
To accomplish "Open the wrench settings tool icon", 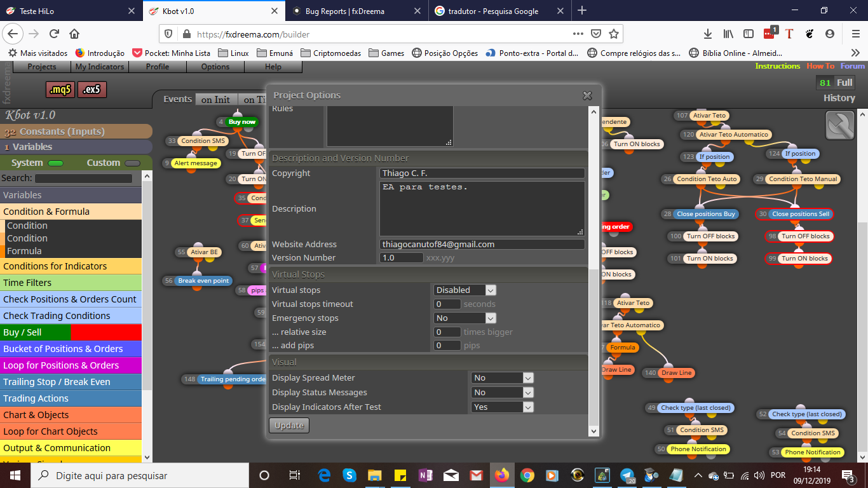I will tap(840, 125).
